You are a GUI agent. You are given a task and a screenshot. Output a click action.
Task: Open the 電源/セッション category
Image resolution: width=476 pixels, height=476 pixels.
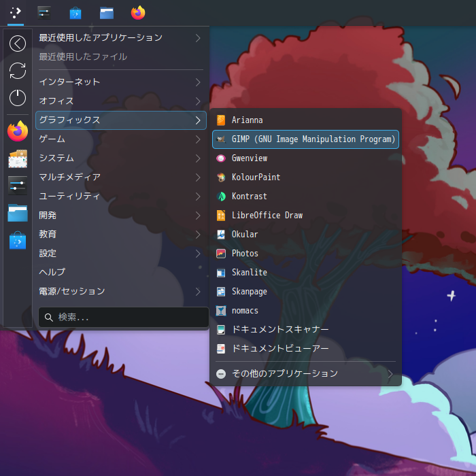(121, 292)
